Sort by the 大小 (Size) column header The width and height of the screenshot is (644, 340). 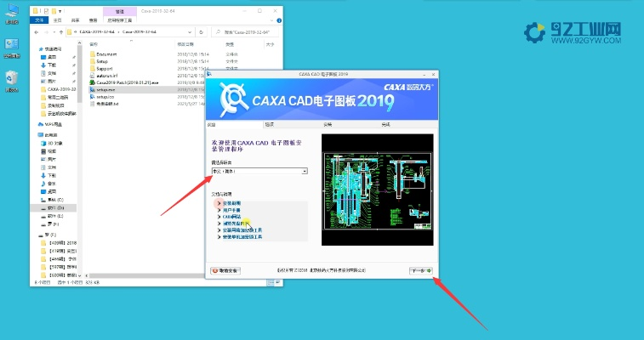[x=270, y=44]
